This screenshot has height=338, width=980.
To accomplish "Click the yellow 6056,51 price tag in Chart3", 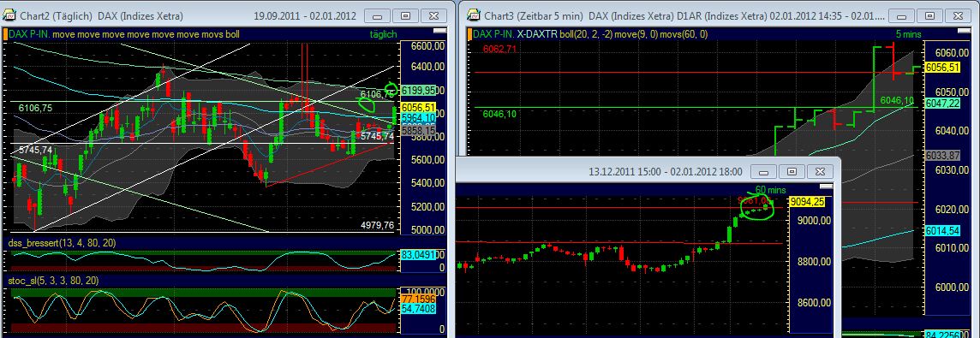I will [942, 68].
